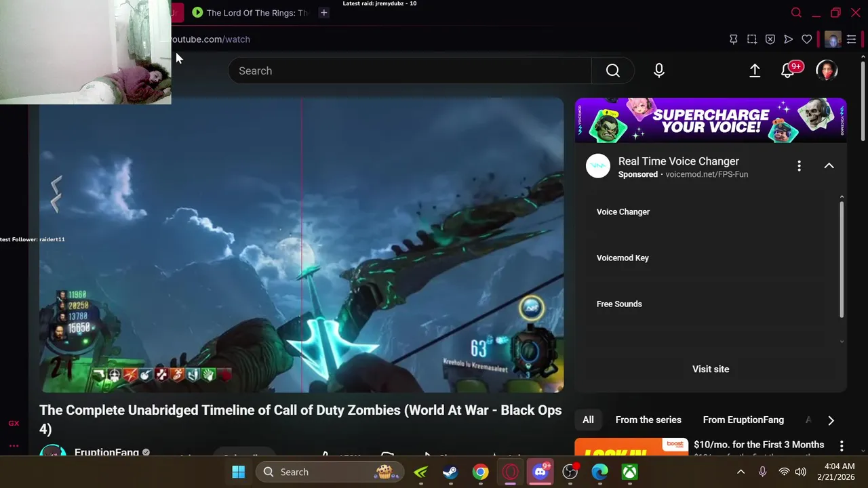Image resolution: width=868 pixels, height=488 pixels.
Task: Open Microsoft Edge from the taskbar
Action: point(599,472)
